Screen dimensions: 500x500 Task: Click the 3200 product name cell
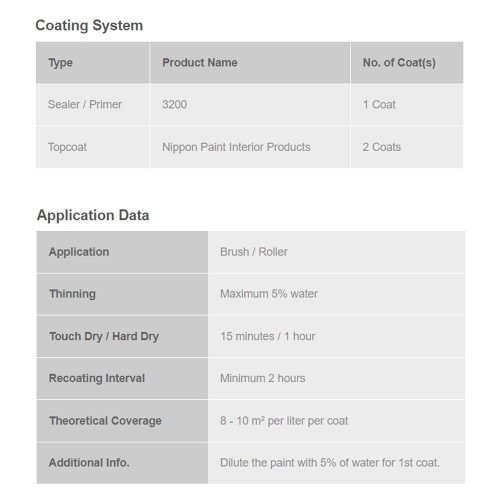click(250, 105)
